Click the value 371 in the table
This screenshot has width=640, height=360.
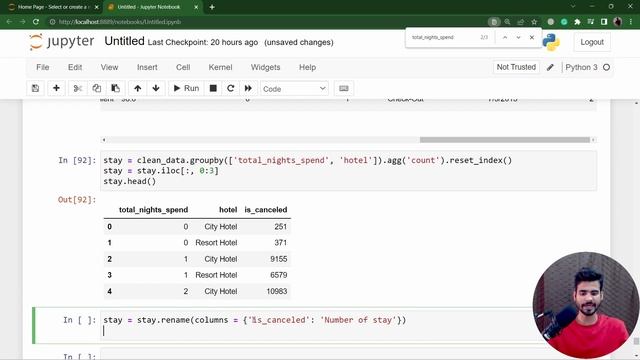point(280,242)
